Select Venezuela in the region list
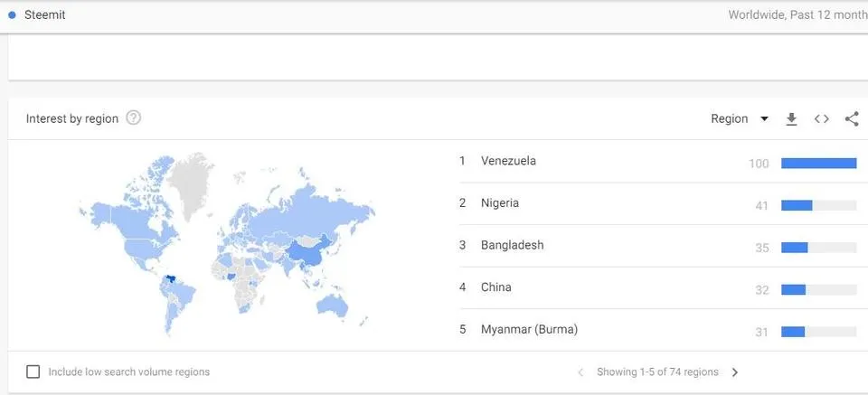The image size is (868, 395). (508, 161)
